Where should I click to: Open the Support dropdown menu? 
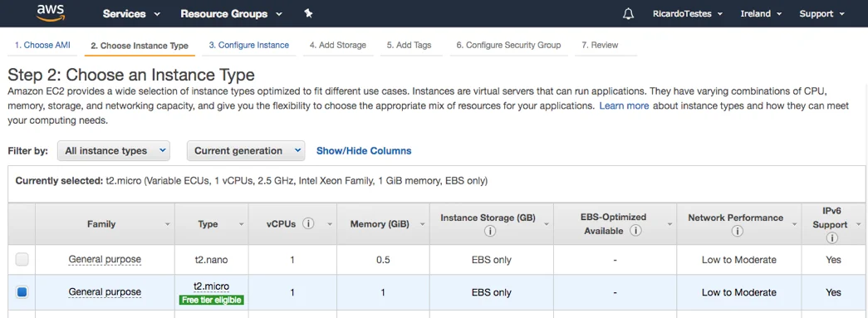(x=822, y=14)
